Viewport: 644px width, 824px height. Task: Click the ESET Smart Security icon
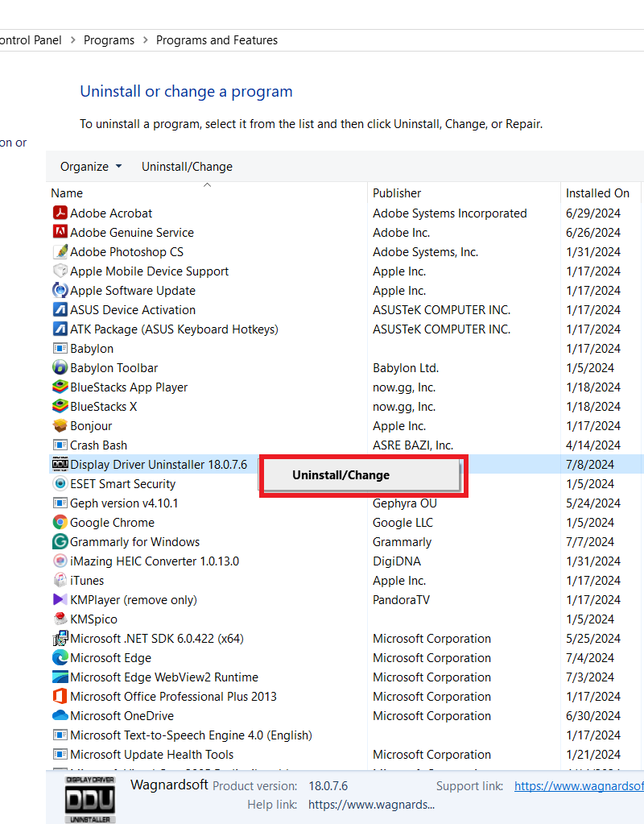point(60,483)
